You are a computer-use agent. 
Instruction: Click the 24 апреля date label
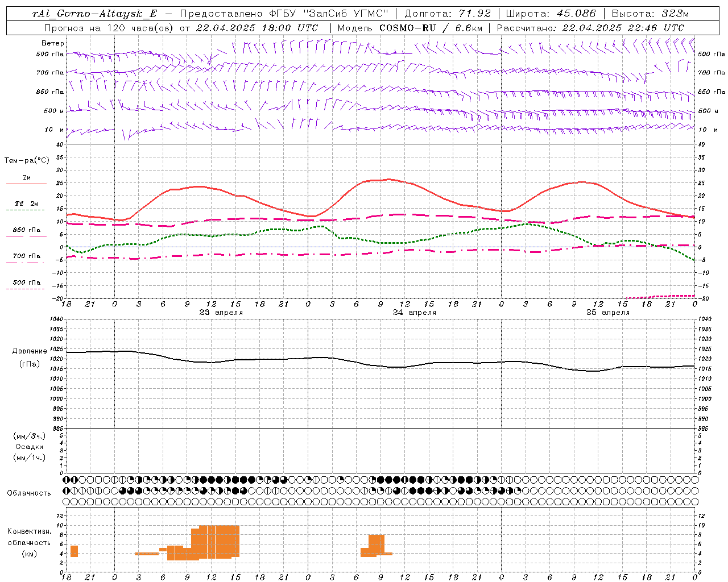415,313
